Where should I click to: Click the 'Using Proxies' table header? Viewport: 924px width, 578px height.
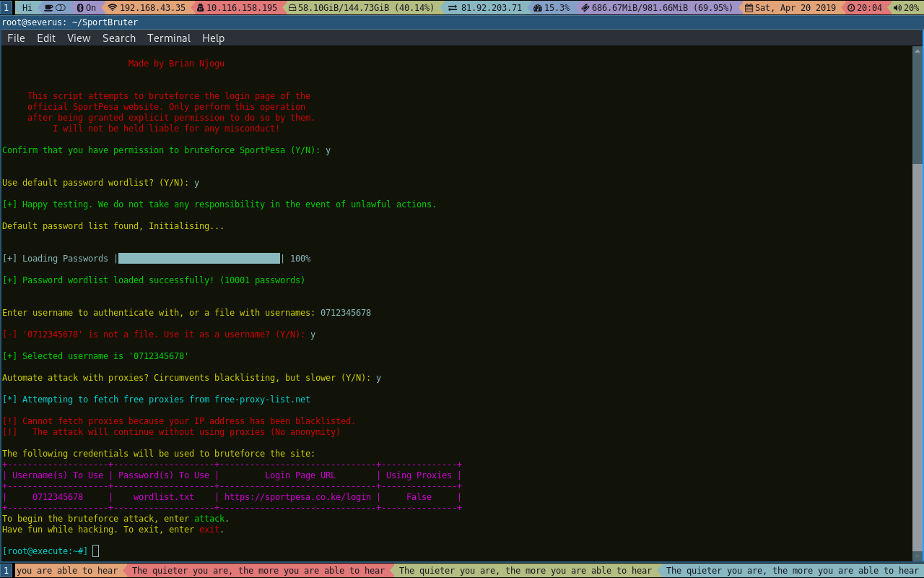pos(419,475)
